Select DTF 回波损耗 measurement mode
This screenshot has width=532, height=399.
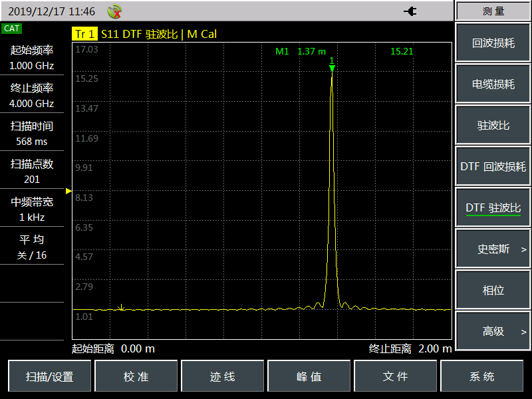click(493, 167)
